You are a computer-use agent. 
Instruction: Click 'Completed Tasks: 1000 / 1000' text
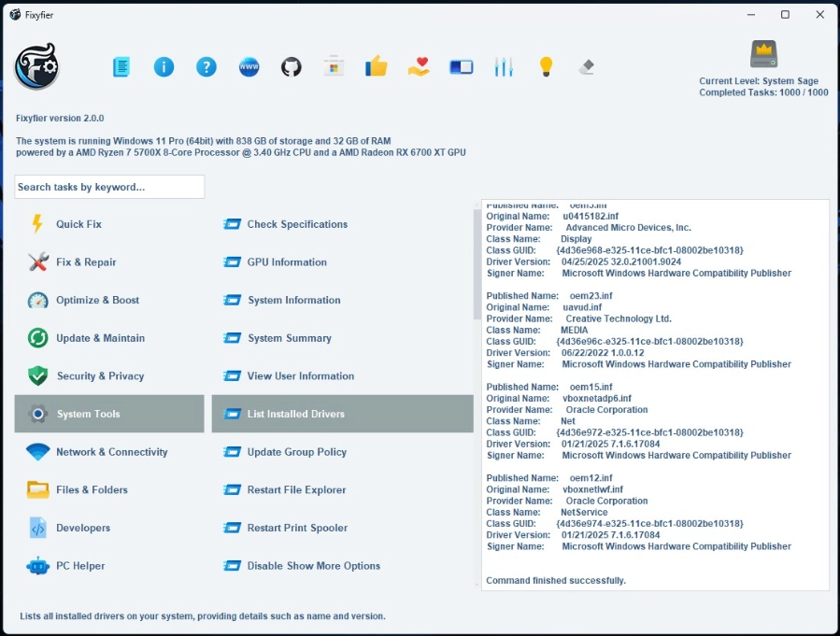coord(763,92)
